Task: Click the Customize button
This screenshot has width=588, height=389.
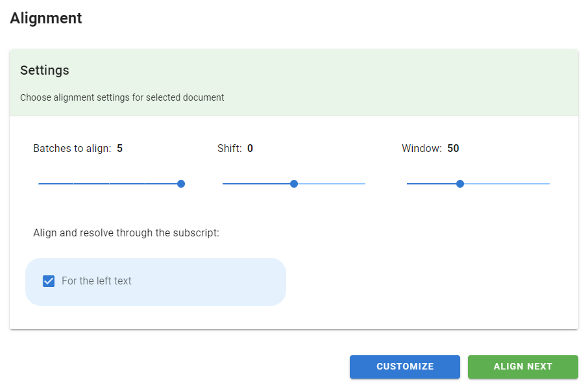Action: click(405, 366)
